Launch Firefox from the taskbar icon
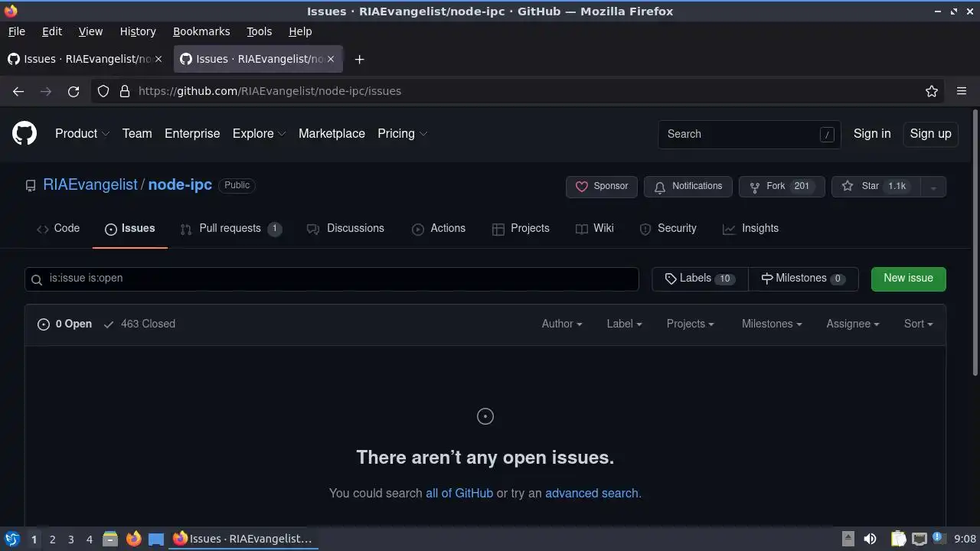Viewport: 980px width, 551px height. pyautogui.click(x=133, y=539)
